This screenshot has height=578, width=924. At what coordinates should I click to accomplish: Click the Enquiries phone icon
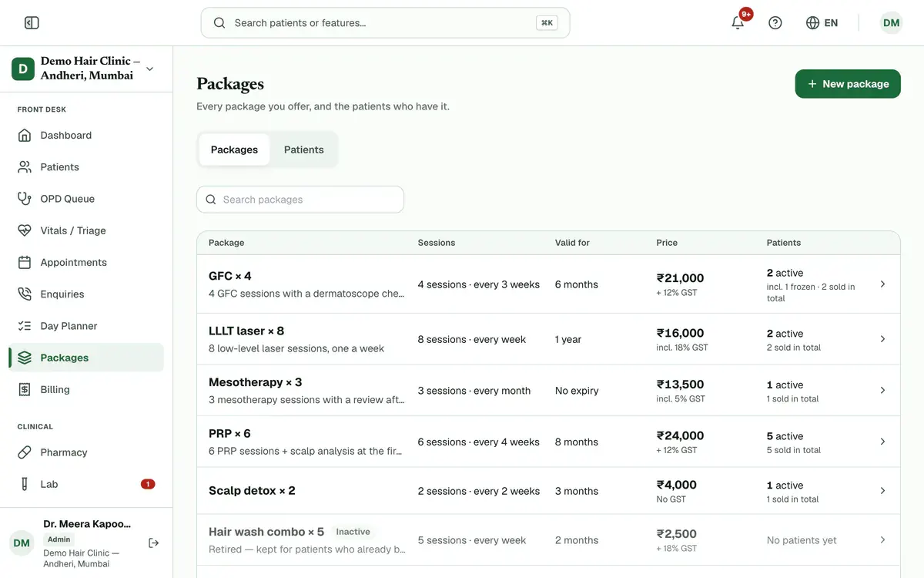pos(25,294)
